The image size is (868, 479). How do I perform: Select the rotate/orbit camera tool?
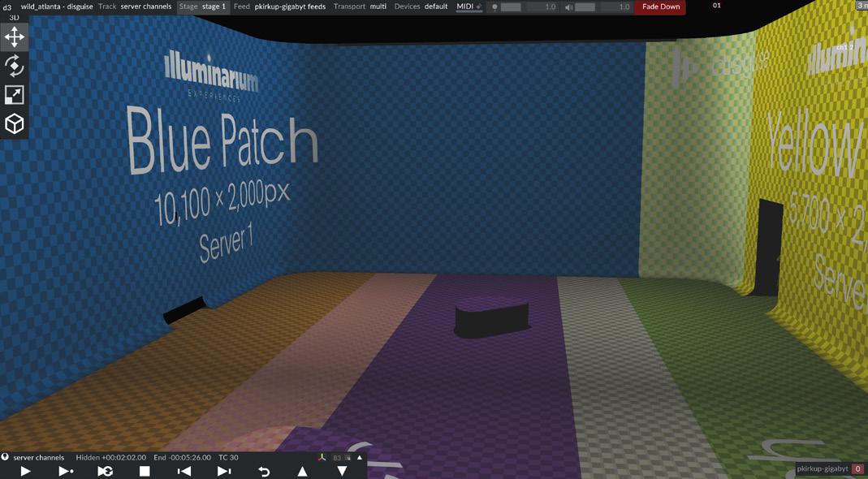click(15, 66)
